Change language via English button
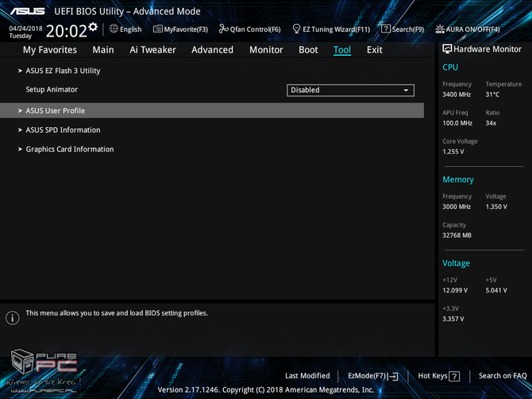Screen dimensions: 532x399 tap(125, 29)
